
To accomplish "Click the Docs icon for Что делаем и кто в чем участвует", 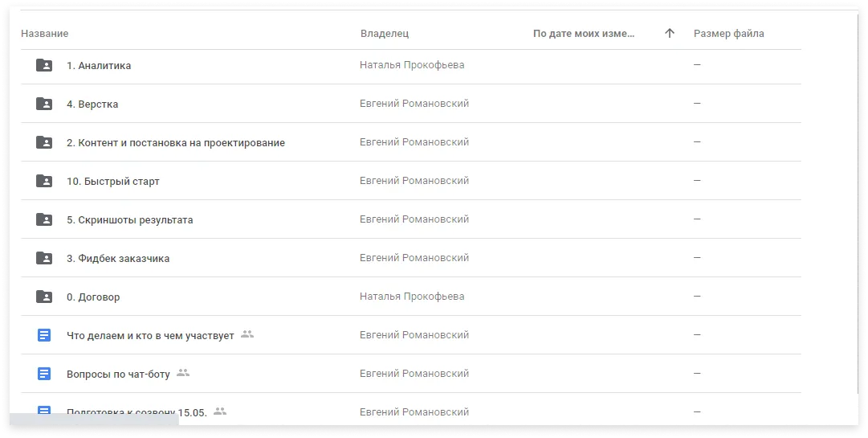I will pyautogui.click(x=43, y=335).
